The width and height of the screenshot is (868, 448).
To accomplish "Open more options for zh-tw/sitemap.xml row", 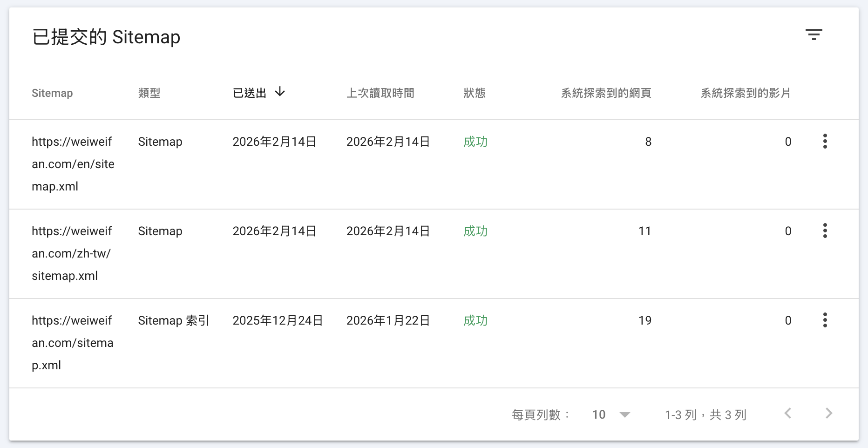I will pos(825,231).
